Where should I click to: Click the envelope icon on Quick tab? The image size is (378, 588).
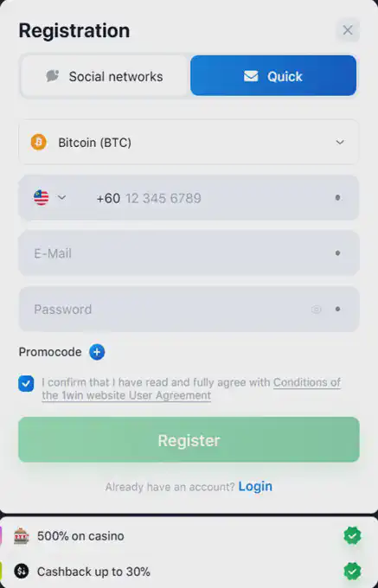tap(251, 76)
